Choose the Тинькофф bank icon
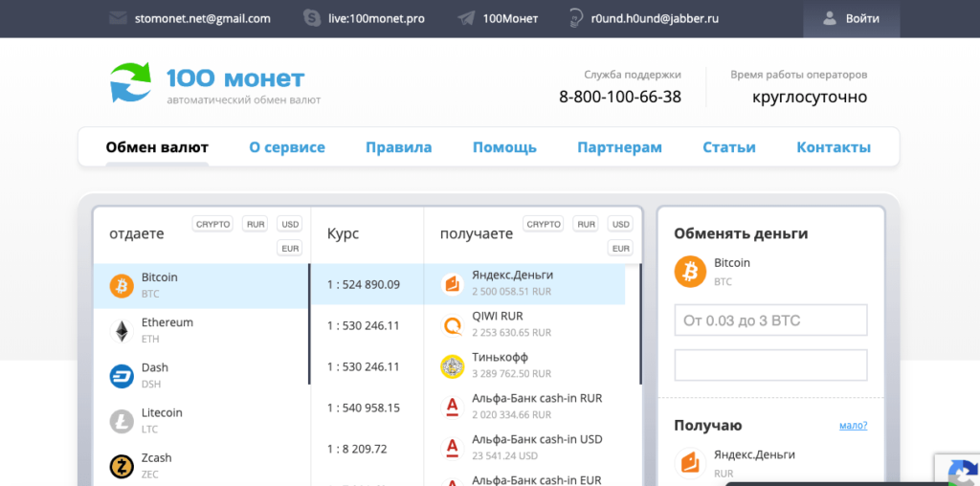Image resolution: width=980 pixels, height=486 pixels. coord(452,366)
